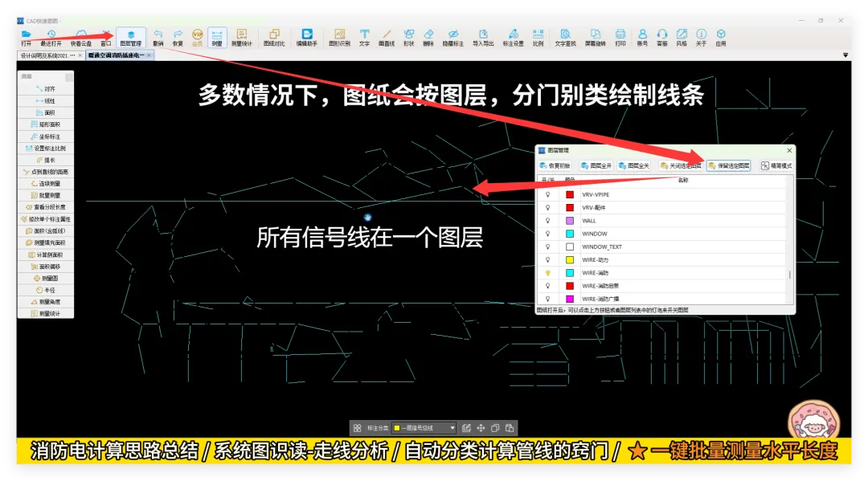Toggle 隐藏标注 hide annotations

[452, 38]
